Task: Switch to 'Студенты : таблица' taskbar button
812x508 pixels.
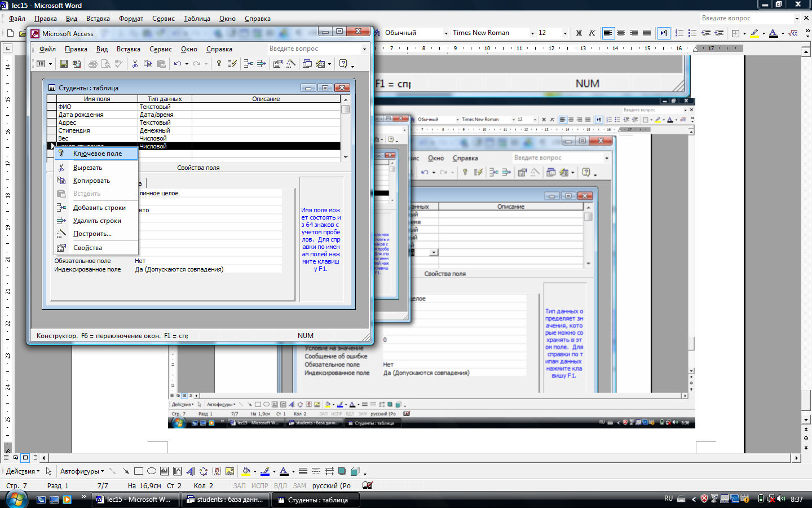Action: [315, 500]
